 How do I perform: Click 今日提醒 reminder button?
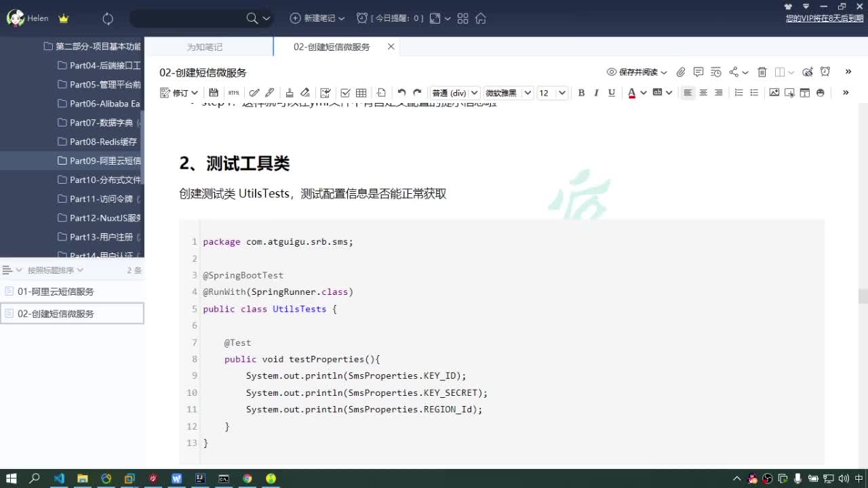point(390,18)
